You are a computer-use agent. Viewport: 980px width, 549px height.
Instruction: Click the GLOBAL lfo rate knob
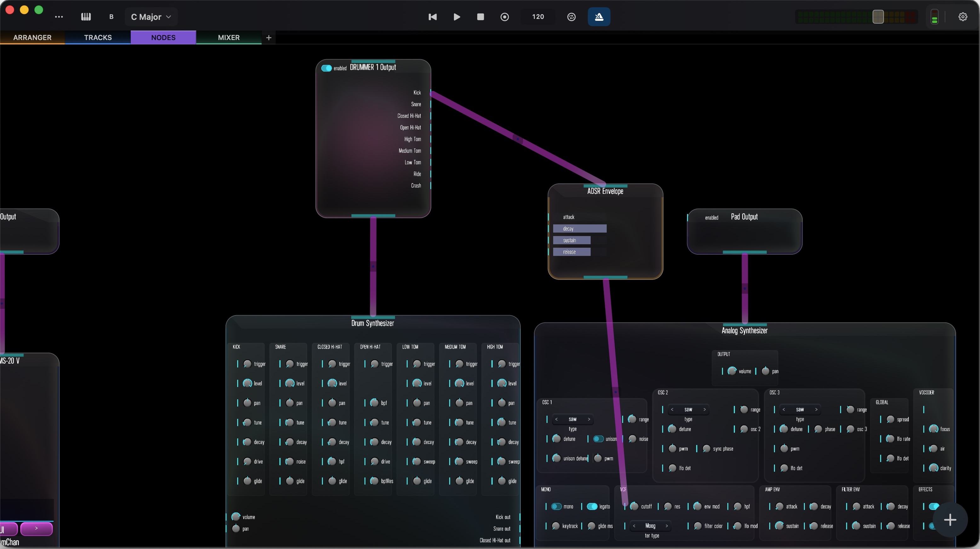[890, 439]
